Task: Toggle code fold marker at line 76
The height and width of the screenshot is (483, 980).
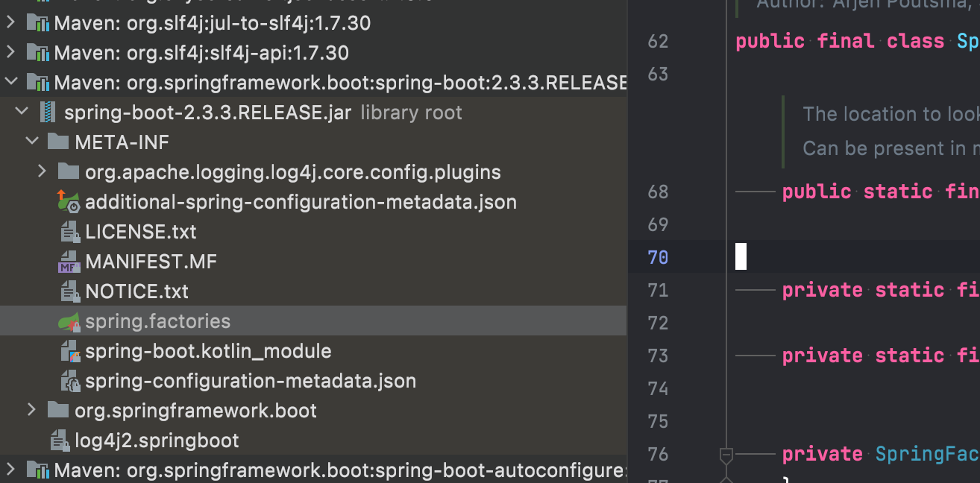Action: (x=726, y=454)
